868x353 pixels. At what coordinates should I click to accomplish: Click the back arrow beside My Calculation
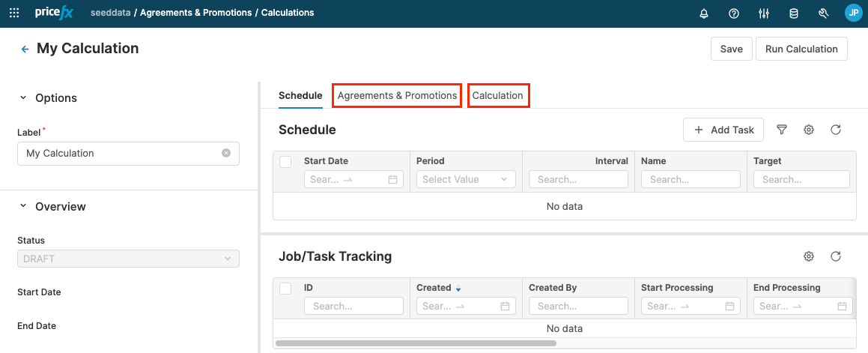tap(25, 49)
